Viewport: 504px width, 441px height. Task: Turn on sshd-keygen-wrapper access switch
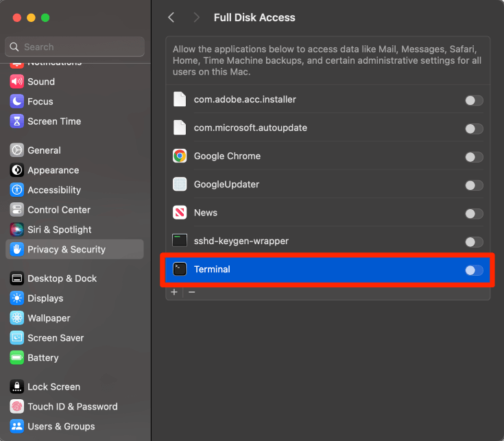(474, 242)
